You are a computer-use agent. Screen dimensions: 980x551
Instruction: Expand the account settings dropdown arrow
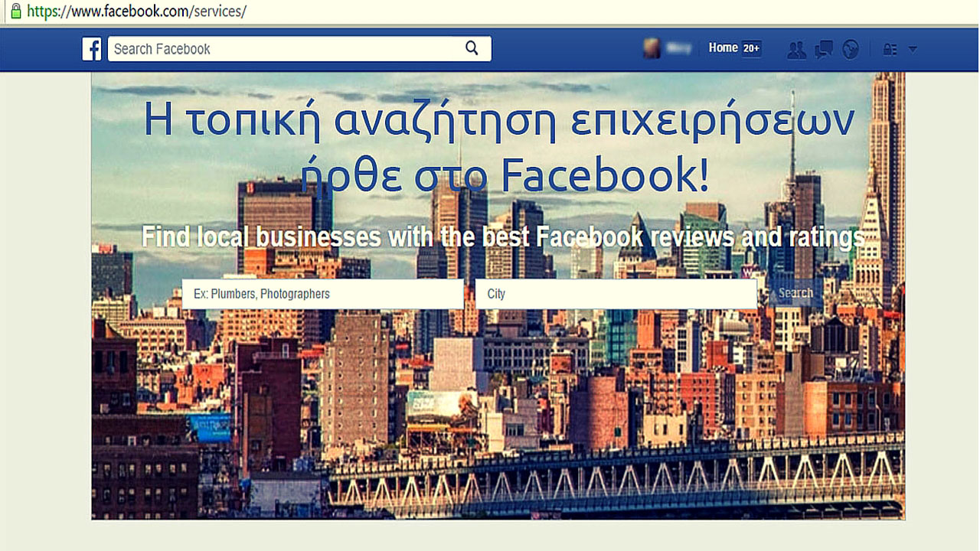tap(913, 50)
